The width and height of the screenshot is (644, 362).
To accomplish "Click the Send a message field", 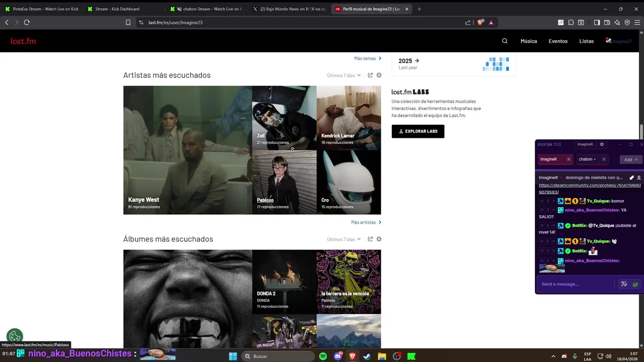I will (577, 284).
